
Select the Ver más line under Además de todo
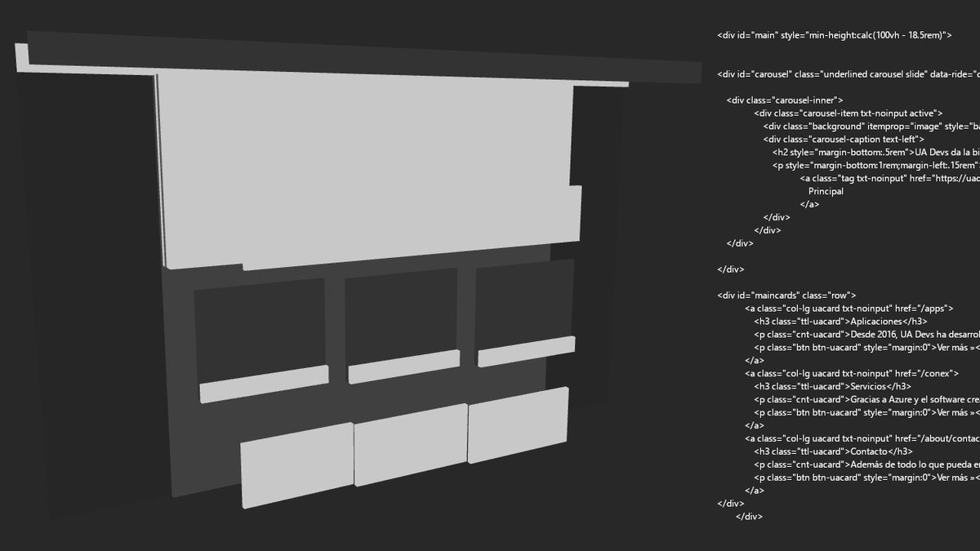coord(866,478)
